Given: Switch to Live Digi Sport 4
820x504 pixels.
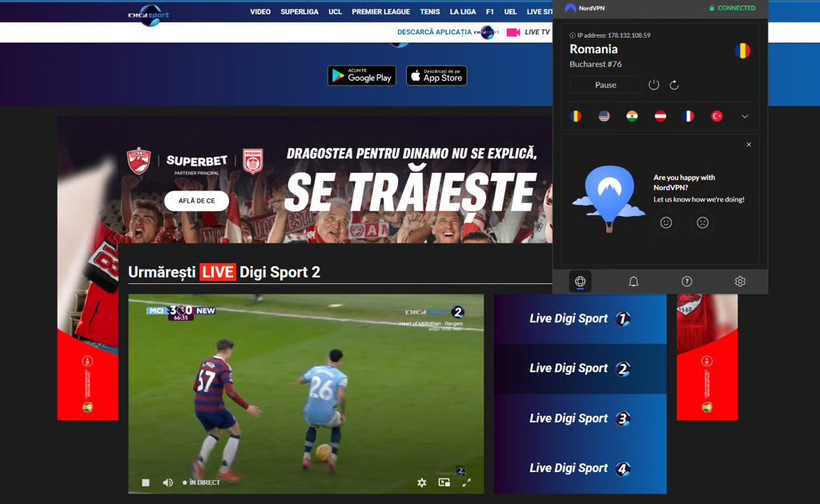Looking at the screenshot, I should pyautogui.click(x=580, y=469).
